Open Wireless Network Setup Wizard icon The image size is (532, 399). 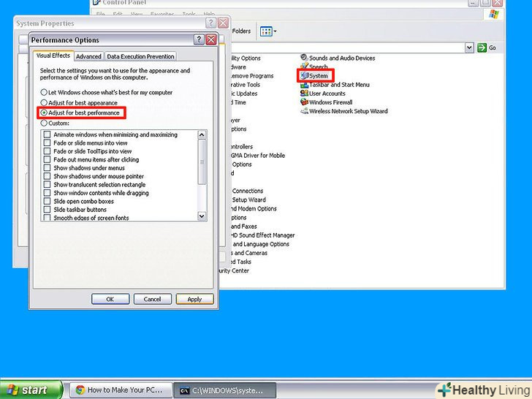(x=304, y=111)
